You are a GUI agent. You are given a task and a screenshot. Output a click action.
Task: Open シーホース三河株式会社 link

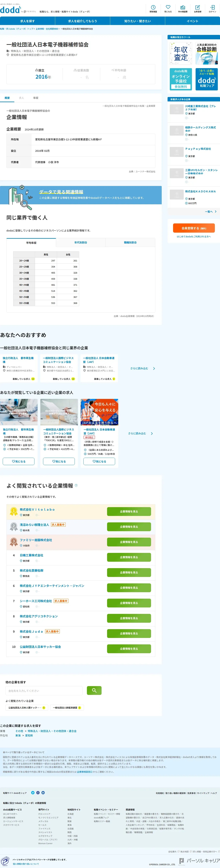tap(36, 601)
